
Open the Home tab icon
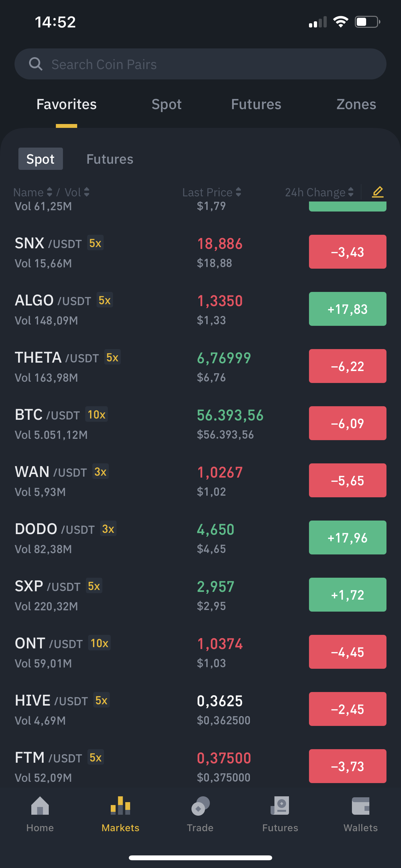pyautogui.click(x=40, y=806)
